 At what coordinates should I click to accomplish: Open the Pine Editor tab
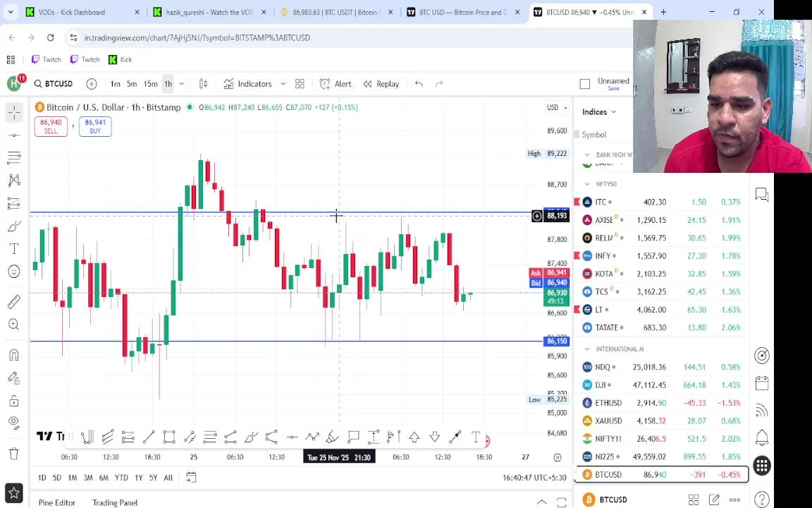pos(57,503)
